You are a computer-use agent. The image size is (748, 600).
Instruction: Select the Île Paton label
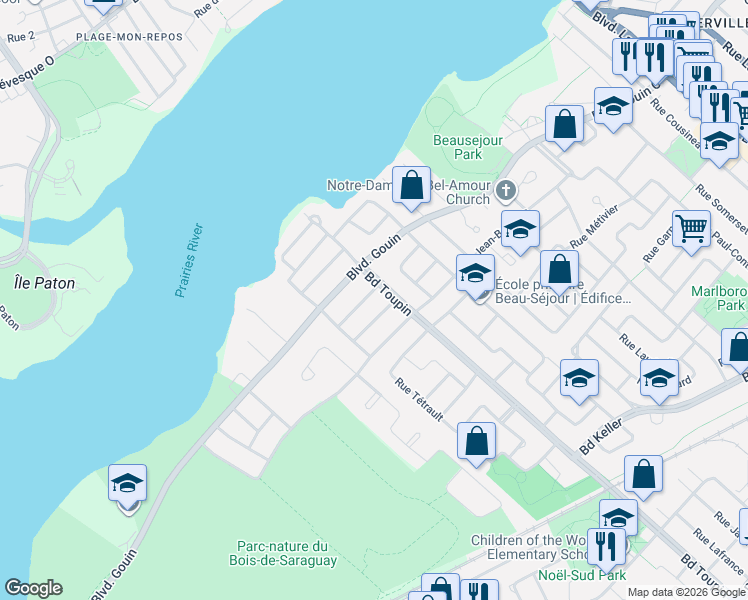pyautogui.click(x=44, y=283)
